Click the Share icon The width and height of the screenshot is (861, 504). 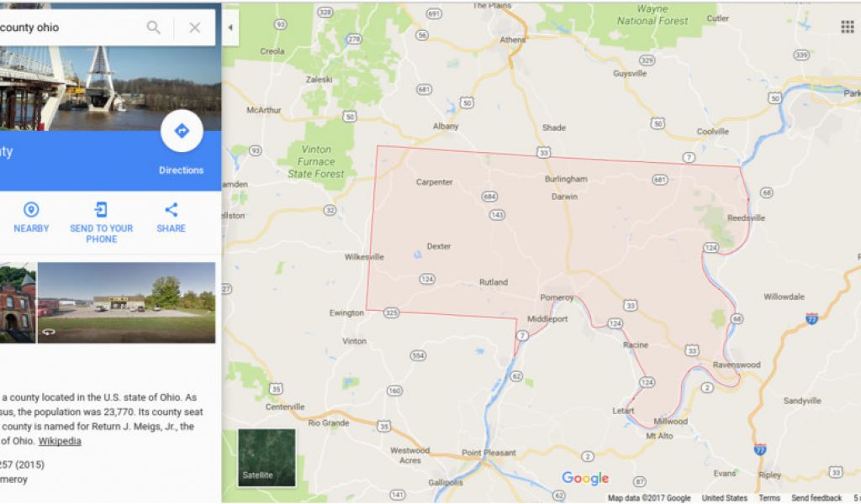click(171, 209)
